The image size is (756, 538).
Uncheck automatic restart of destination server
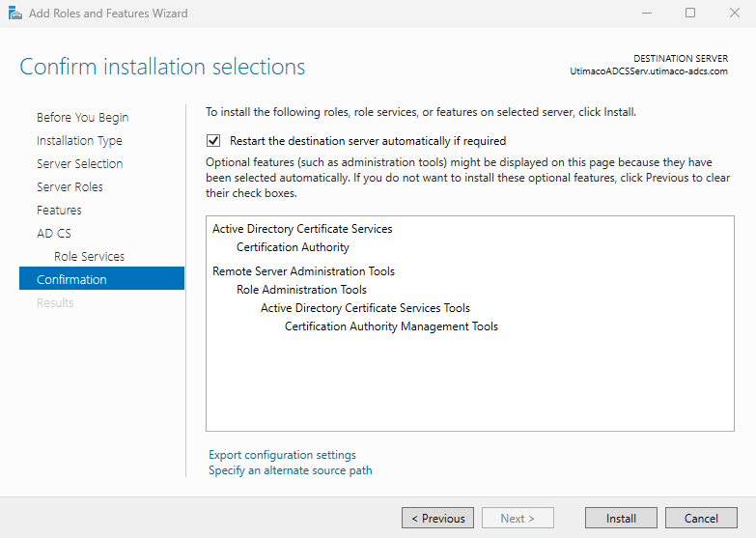214,141
